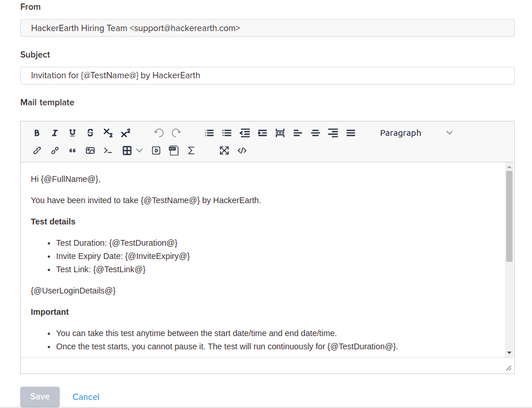Insert a hyperlink with link icon
532x408 pixels.
tap(37, 151)
